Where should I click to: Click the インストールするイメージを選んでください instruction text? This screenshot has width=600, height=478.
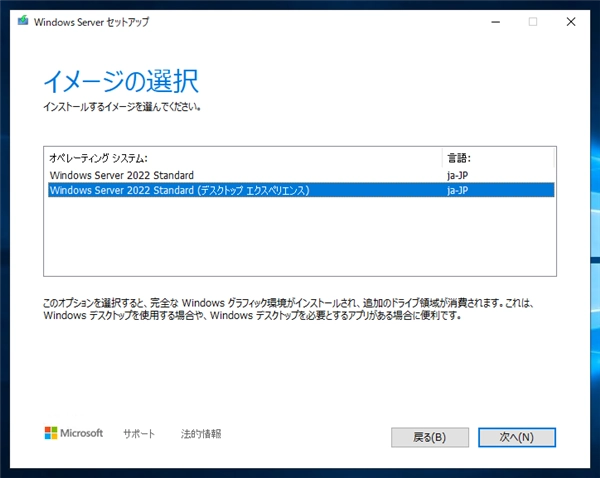coord(122,107)
